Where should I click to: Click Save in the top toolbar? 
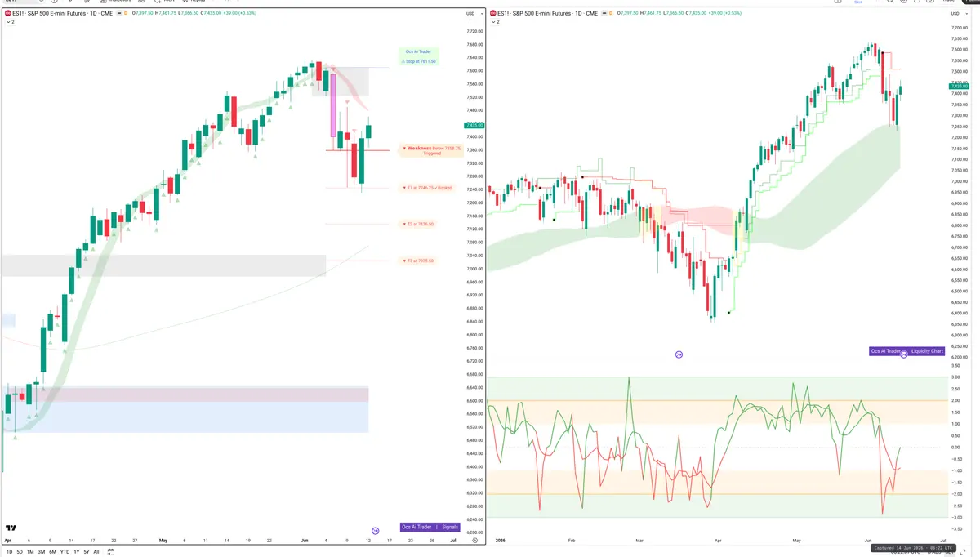pos(858,2)
